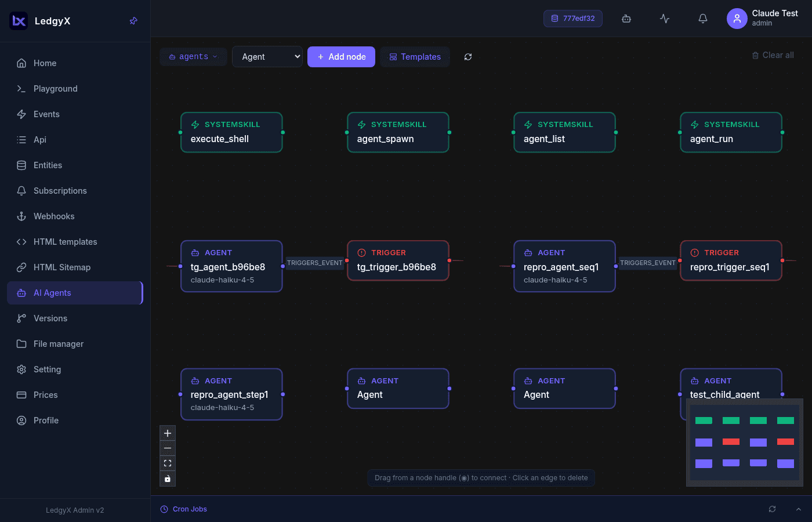
Task: Select the tg_agent_b96be8 agent node
Action: [231, 266]
